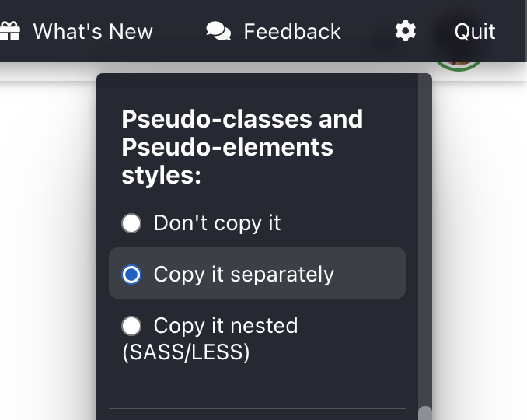
Task: Open the Feedback menu item
Action: [x=292, y=32]
